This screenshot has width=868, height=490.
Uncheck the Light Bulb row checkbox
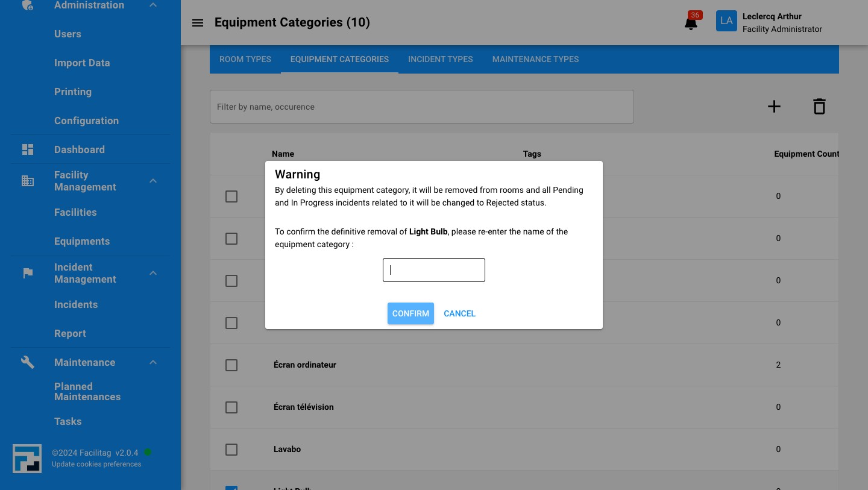pos(231,489)
